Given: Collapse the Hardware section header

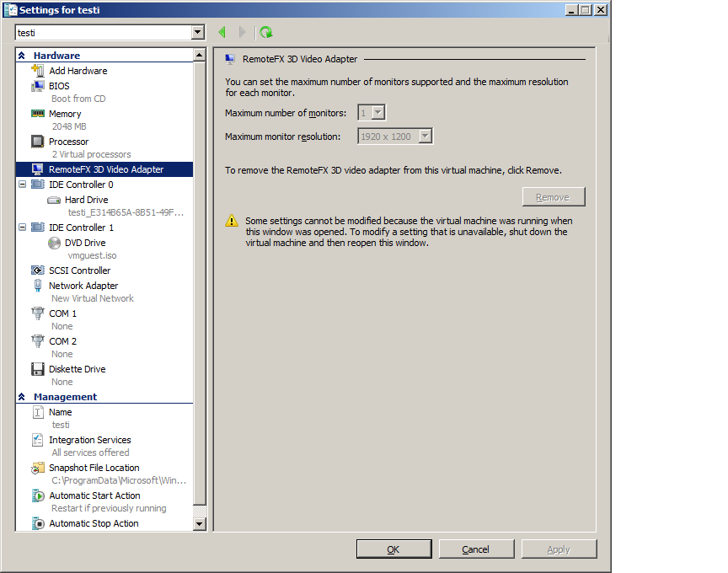Looking at the screenshot, I should click(x=22, y=56).
